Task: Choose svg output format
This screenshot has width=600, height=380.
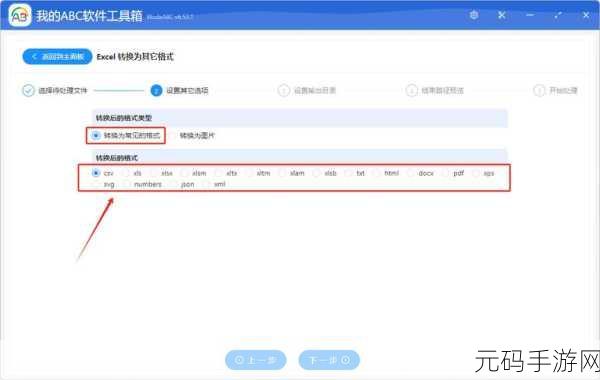Action: (103, 184)
